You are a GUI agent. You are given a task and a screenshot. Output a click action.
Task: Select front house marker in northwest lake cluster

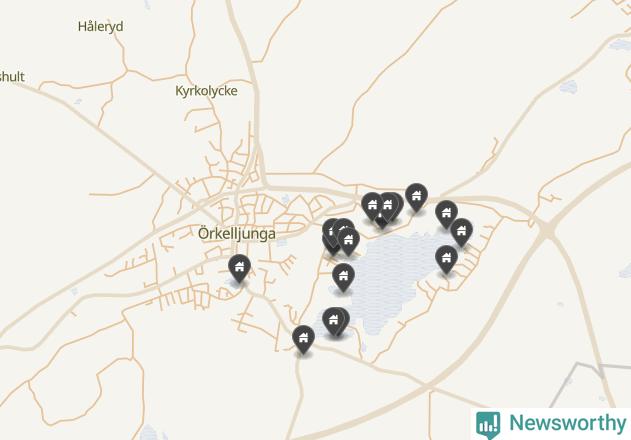coord(348,241)
